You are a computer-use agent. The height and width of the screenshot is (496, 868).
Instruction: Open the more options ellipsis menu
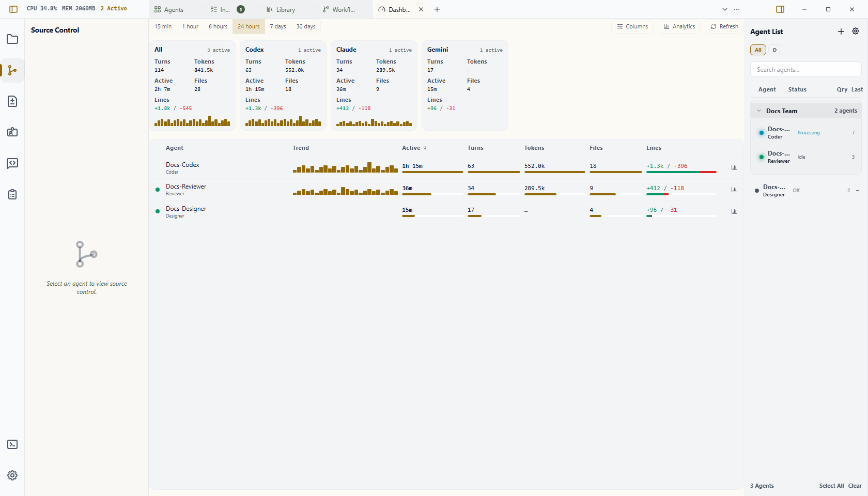pos(737,9)
